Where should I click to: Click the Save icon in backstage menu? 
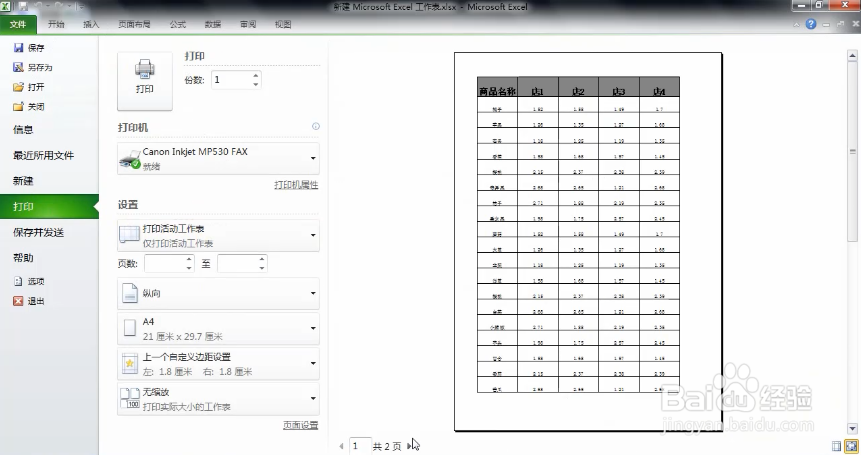19,48
